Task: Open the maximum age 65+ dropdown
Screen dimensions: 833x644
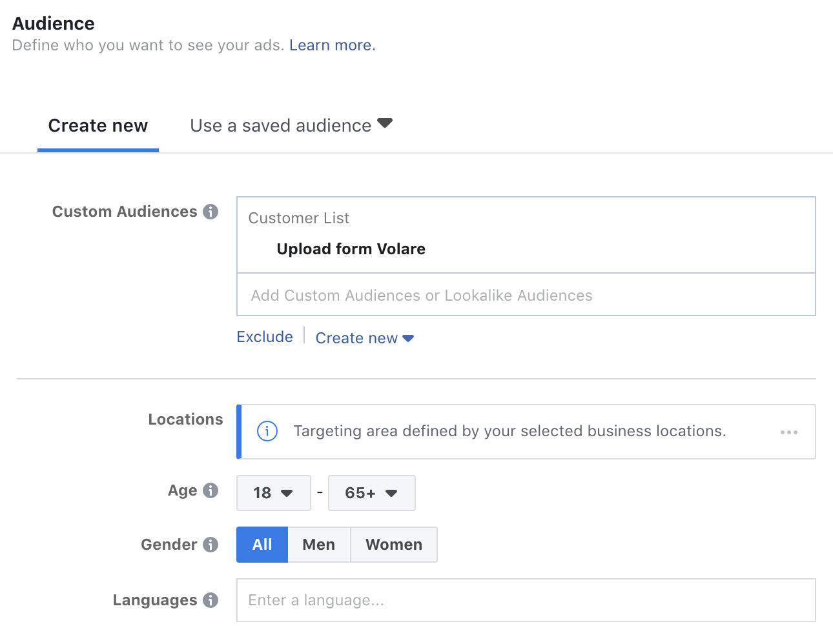Action: (x=372, y=493)
